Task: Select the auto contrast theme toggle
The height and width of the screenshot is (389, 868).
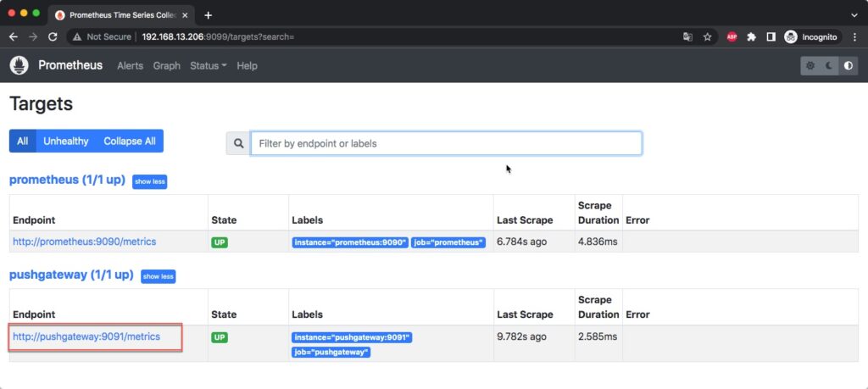Action: pos(848,66)
